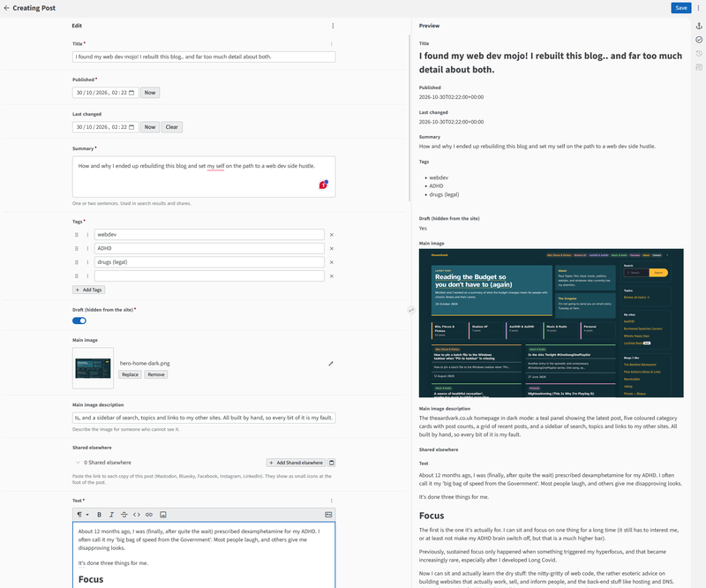Open the history clock sidebar icon
Image resolution: width=706 pixels, height=588 pixels.
click(699, 54)
